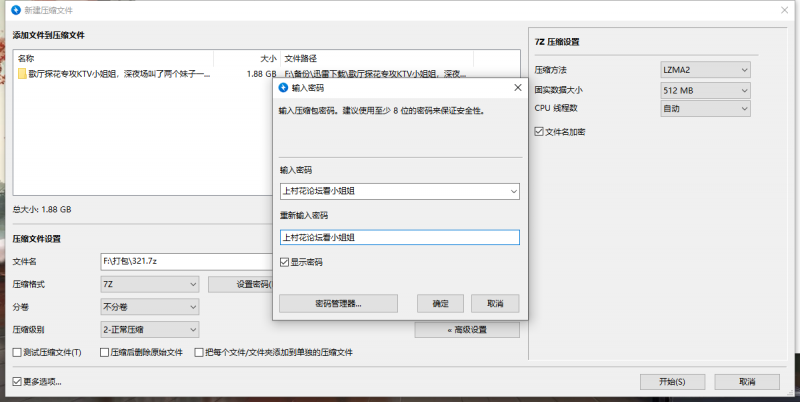Open the 压缩级别 dropdown
This screenshot has height=402, width=800.
pos(149,329)
